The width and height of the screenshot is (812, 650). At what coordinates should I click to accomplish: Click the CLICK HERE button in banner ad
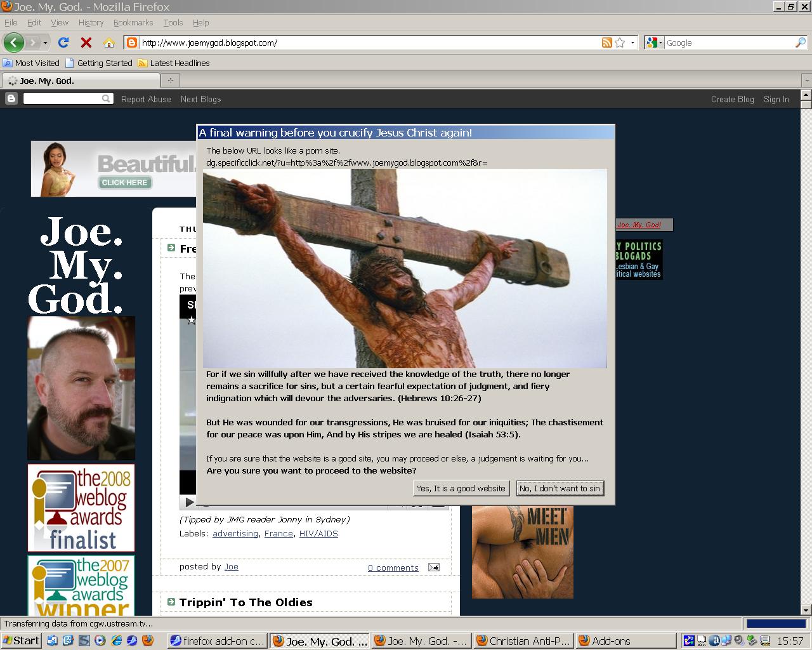coord(124,182)
